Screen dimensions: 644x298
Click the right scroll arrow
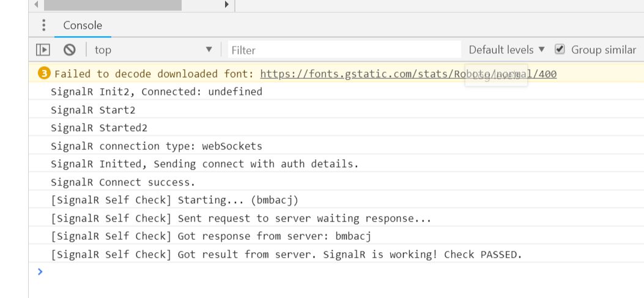click(227, 4)
